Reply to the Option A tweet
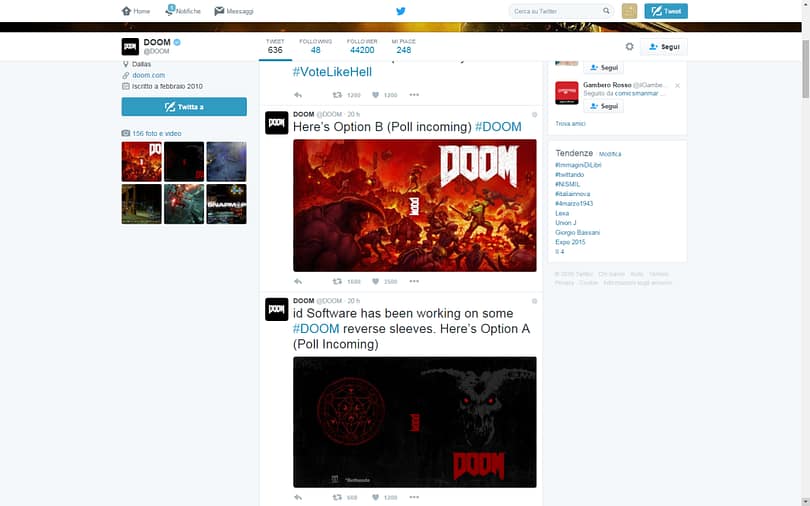This screenshot has width=810, height=506. 298,497
